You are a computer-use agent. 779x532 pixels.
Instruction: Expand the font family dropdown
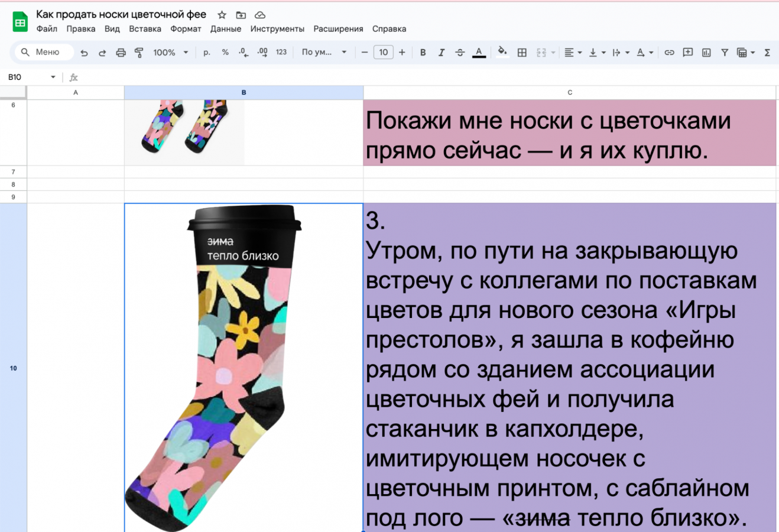click(324, 53)
